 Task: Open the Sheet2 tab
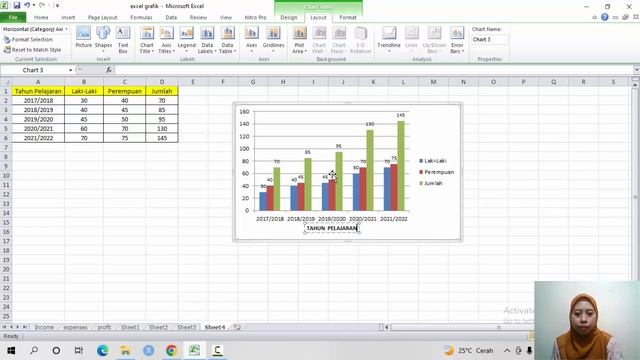pos(158,327)
